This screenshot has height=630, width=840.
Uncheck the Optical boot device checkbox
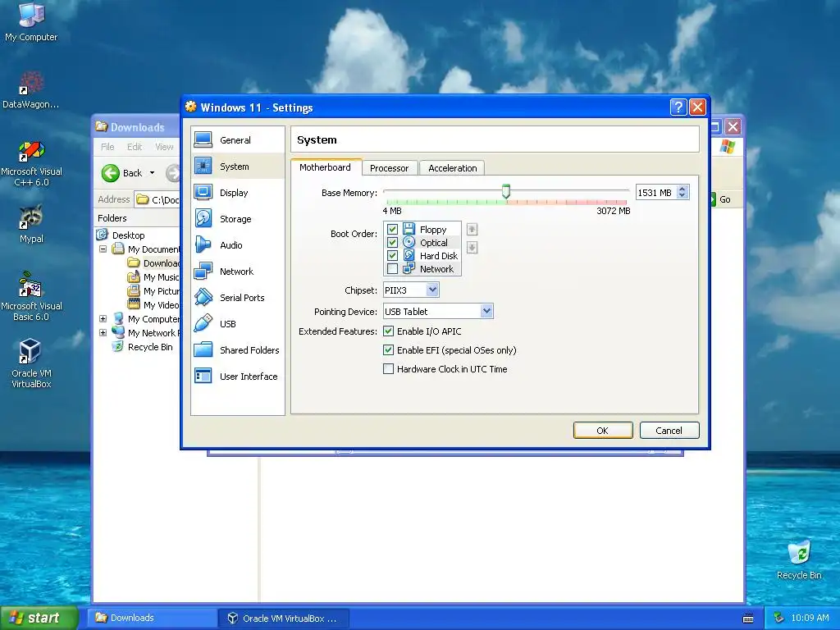392,243
